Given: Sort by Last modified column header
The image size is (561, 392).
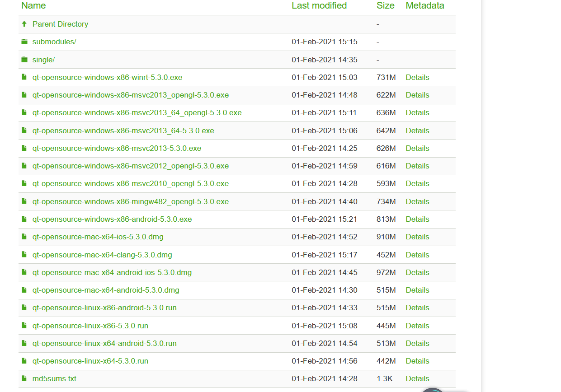Looking at the screenshot, I should tap(319, 5).
